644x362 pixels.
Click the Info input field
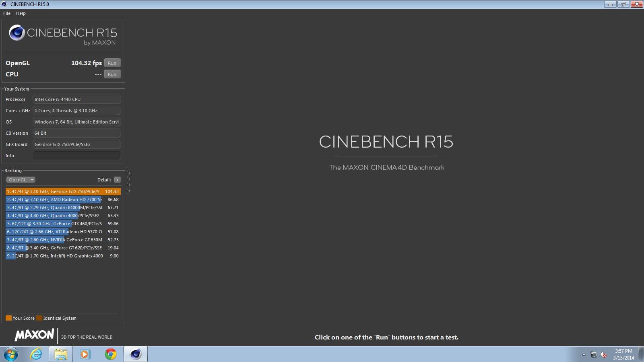pyautogui.click(x=76, y=156)
